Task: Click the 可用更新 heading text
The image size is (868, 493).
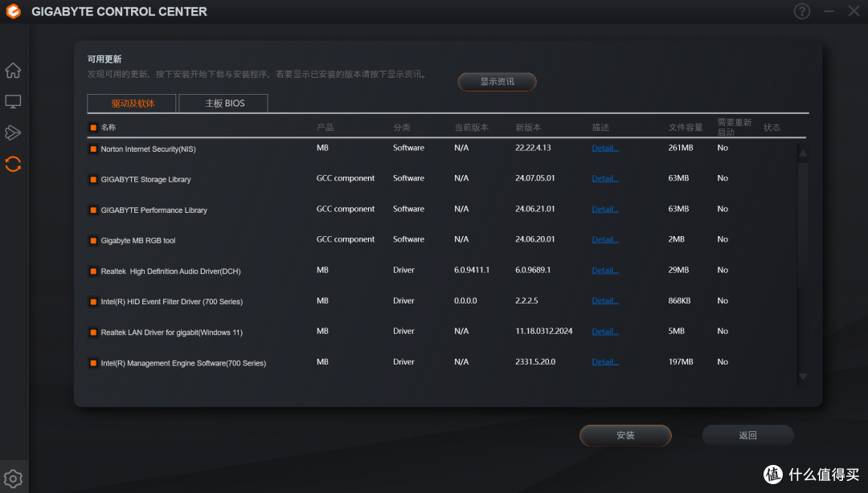Action: click(104, 59)
